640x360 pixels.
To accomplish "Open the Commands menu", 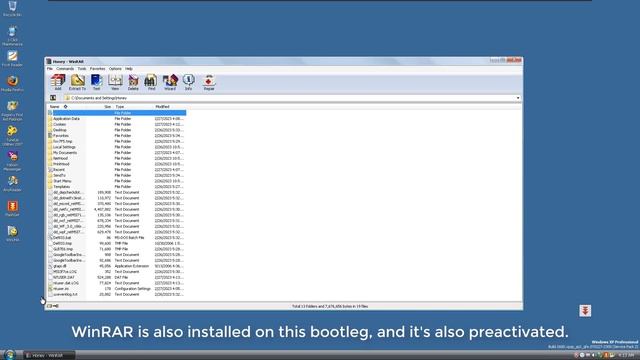I will point(65,69).
